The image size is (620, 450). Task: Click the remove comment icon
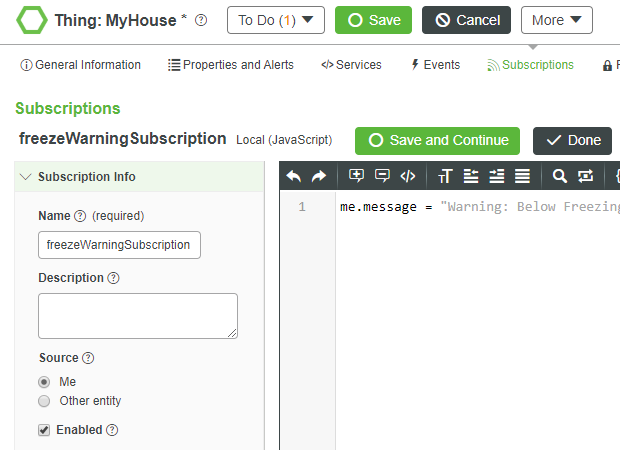pyautogui.click(x=382, y=176)
